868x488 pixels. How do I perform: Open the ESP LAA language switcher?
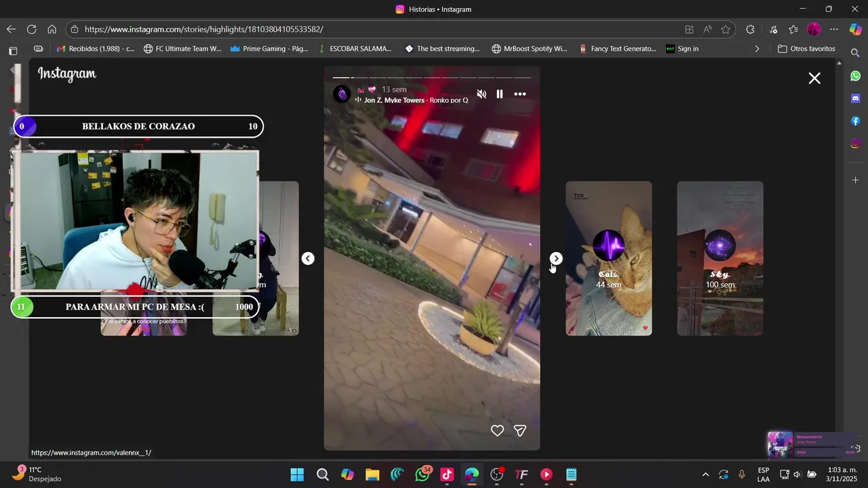click(764, 474)
